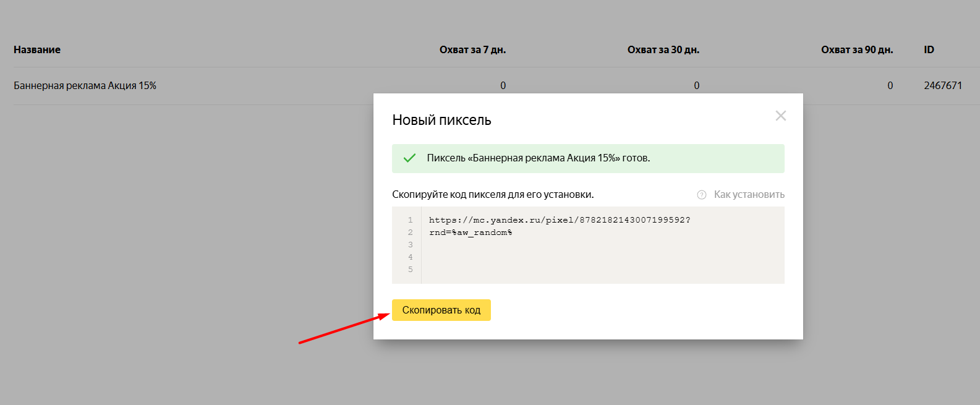Screen dimensions: 980x405
Task: Click the Охват за 30 дн. column header
Action: (663, 49)
